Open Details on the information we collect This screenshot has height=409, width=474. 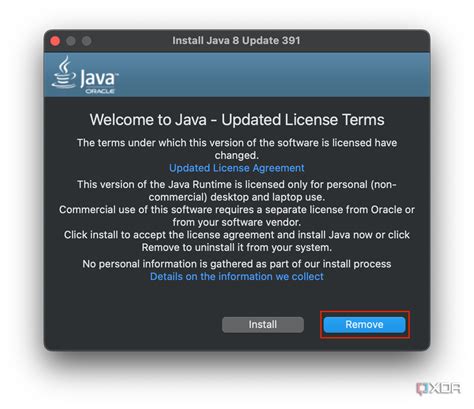(x=237, y=277)
